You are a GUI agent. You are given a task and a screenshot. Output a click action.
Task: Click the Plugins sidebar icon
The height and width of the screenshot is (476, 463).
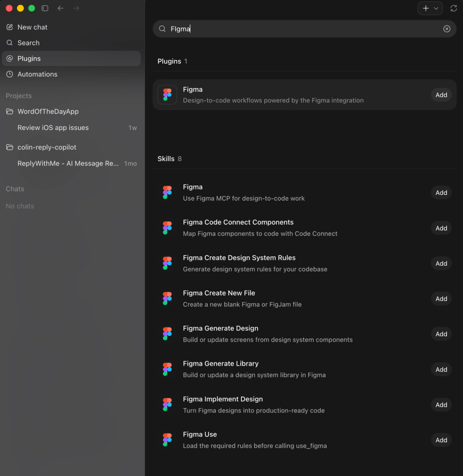(10, 58)
